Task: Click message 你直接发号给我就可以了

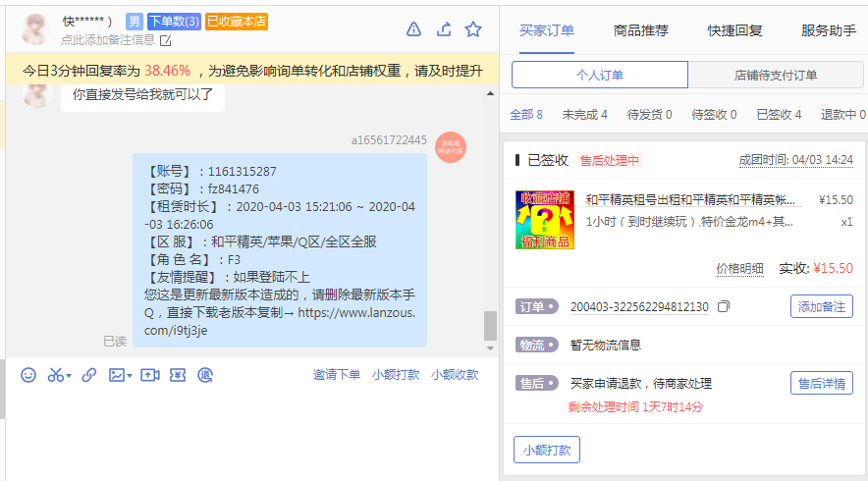Action: (x=142, y=94)
